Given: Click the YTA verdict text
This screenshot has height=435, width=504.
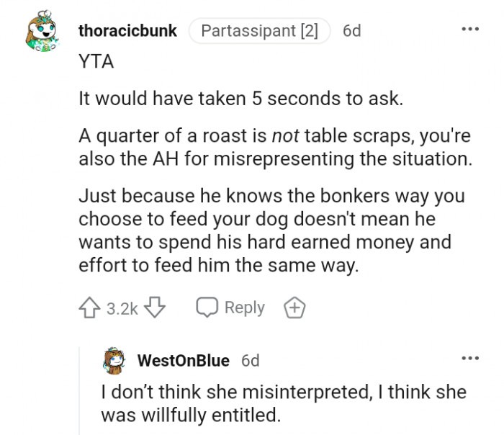Looking at the screenshot, I should click(96, 62).
